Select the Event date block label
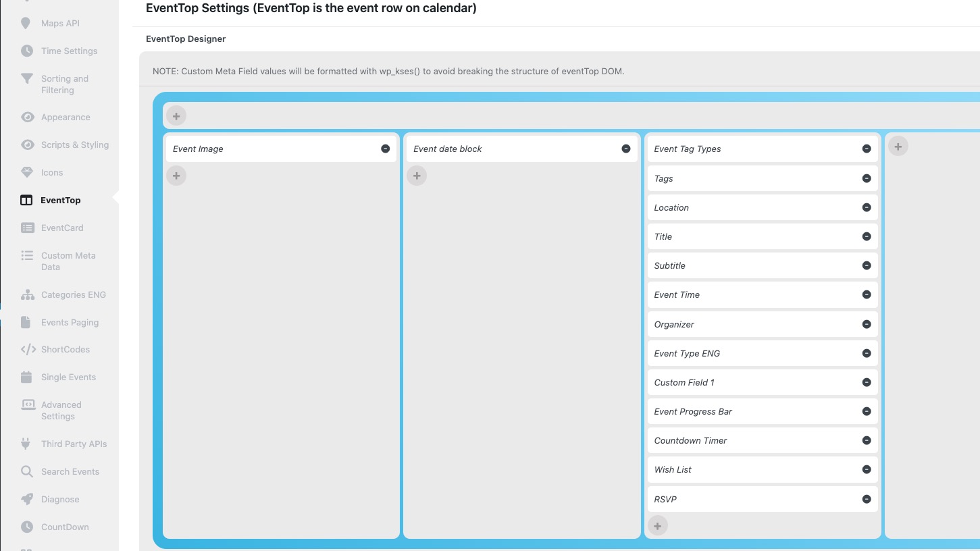 pos(448,149)
